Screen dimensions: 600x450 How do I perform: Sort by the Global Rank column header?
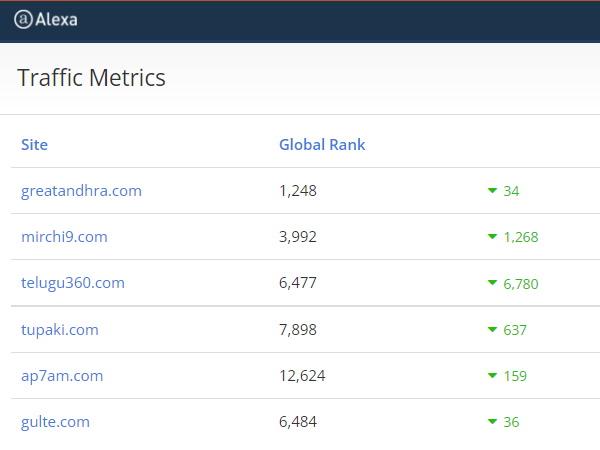(x=322, y=145)
